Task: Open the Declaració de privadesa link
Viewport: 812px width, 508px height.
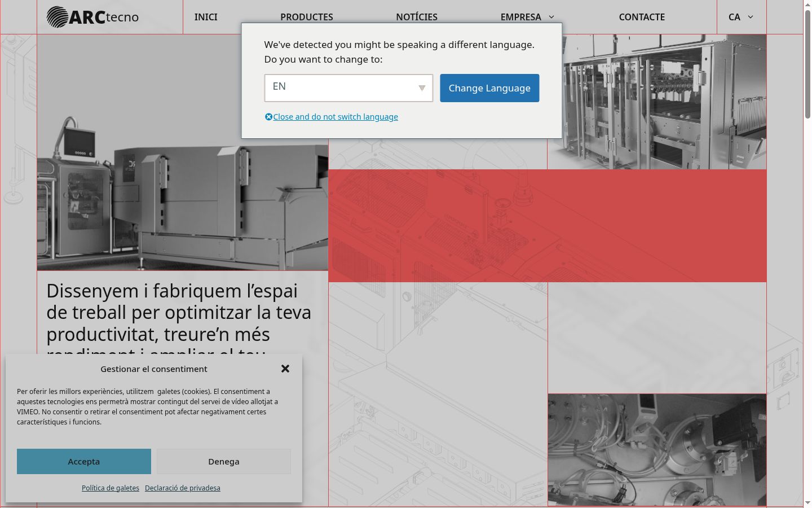Action: [x=183, y=488]
